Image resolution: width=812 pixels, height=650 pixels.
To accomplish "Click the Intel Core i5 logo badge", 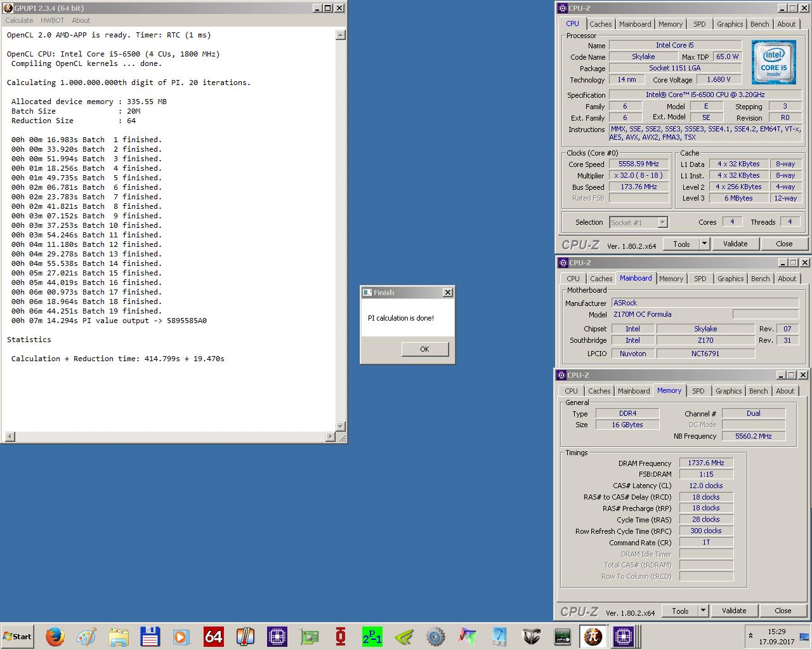I will [773, 62].
